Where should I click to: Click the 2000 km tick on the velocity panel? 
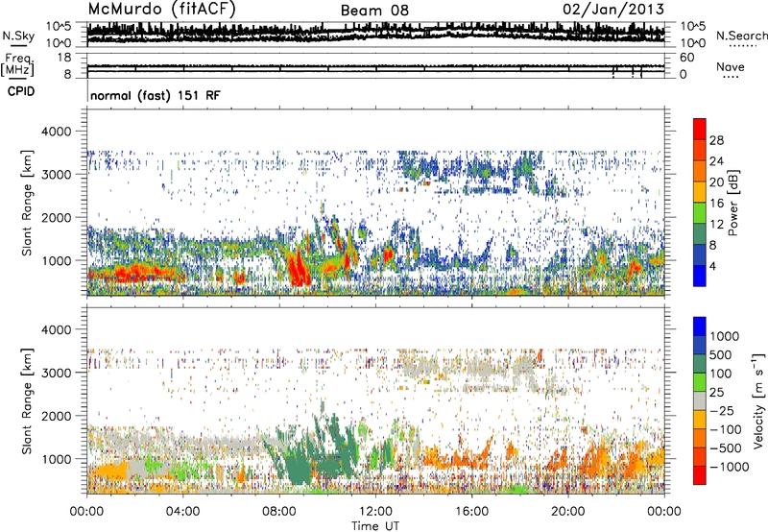coord(57,416)
